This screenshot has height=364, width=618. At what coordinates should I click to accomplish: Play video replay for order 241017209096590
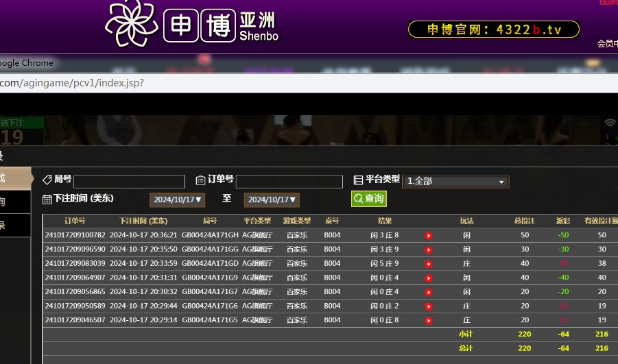coord(429,250)
